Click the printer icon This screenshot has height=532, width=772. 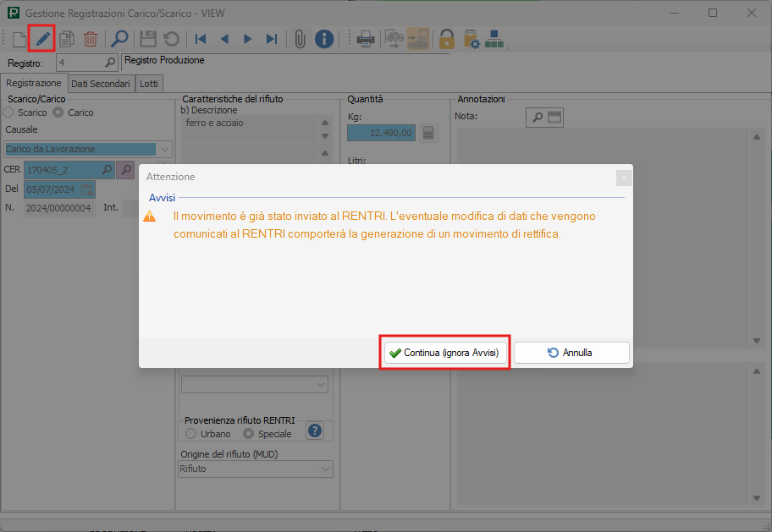[x=366, y=38]
